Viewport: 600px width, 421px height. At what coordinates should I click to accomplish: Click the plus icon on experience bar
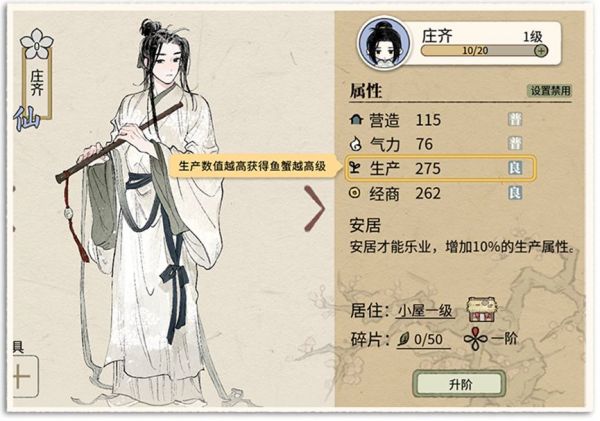(541, 50)
